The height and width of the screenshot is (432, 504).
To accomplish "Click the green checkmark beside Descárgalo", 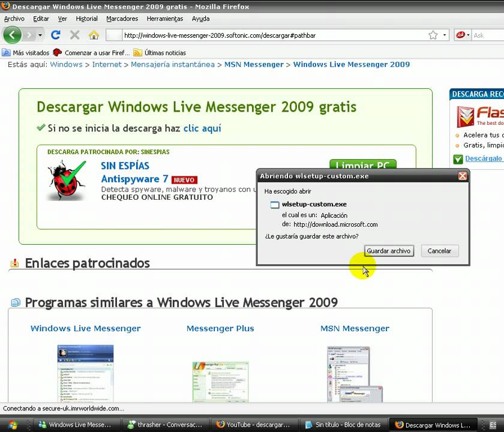I will (x=458, y=159).
